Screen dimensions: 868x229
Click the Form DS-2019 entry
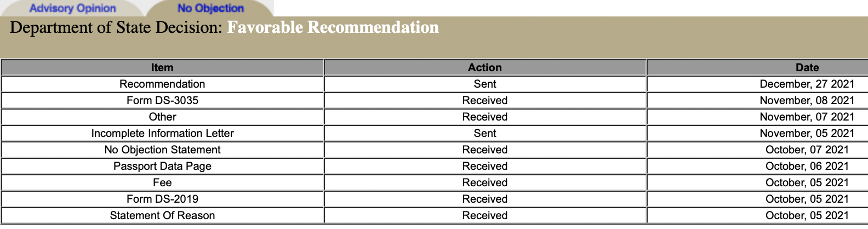[162, 199]
